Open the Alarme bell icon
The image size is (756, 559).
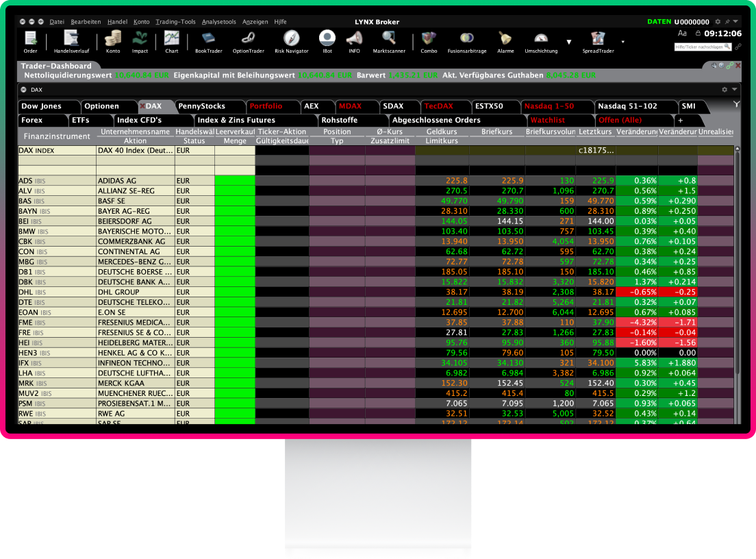(505, 42)
